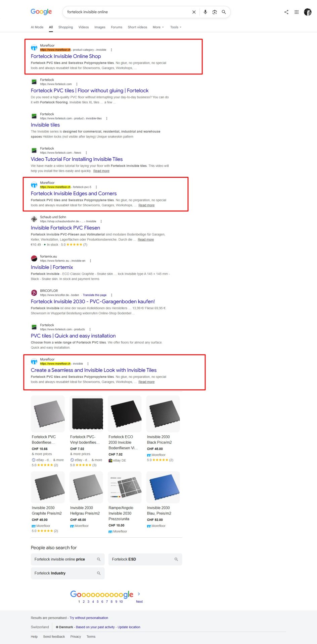This screenshot has height=644, width=317.
Task: Open Fortelock PVC-Vinyl bodenflies product image
Action: pyautogui.click(x=86, y=414)
